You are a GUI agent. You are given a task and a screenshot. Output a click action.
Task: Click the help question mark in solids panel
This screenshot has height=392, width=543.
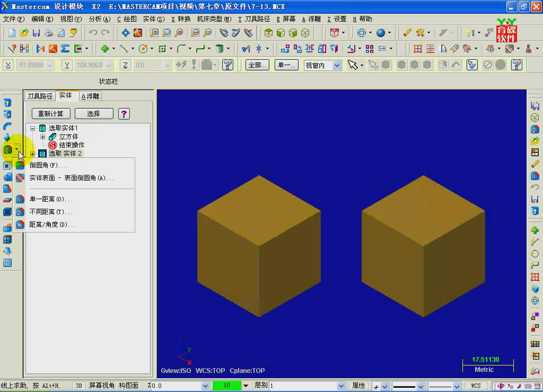[x=124, y=114]
